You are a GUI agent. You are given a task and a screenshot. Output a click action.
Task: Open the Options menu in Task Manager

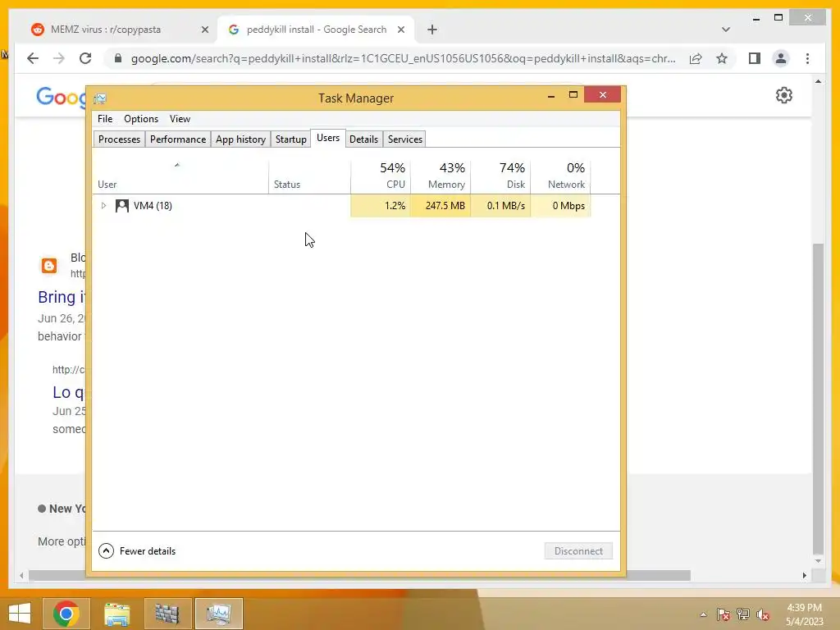coord(141,119)
